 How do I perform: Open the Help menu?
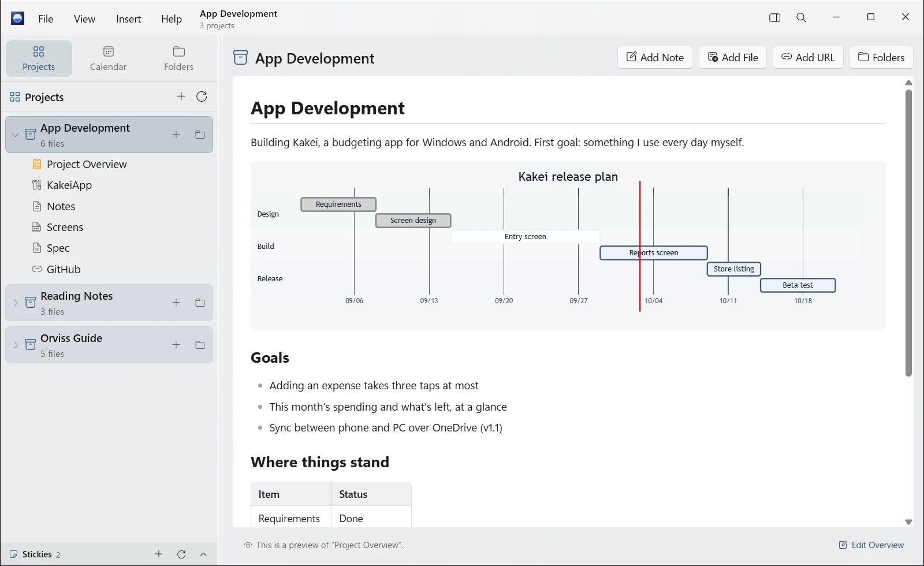(x=172, y=19)
